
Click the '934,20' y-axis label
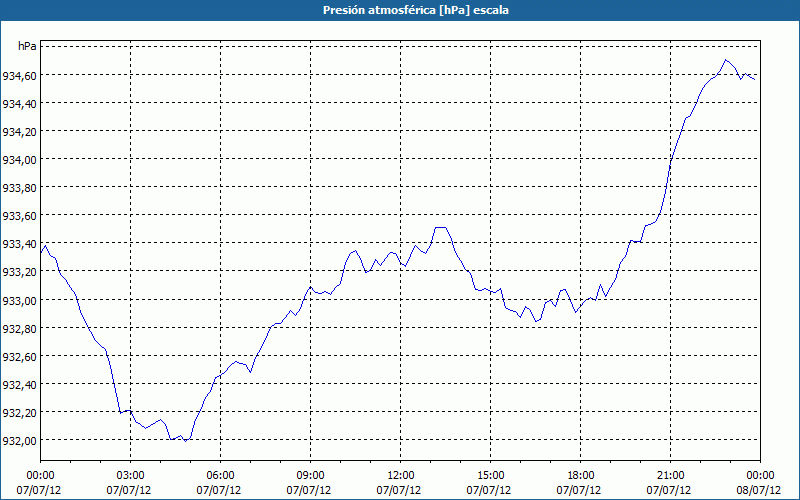[19, 132]
